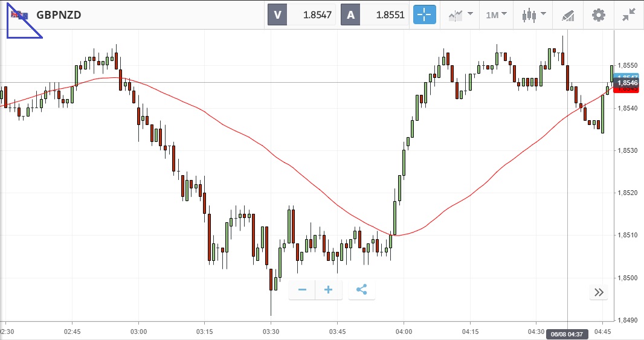Open the candlestick chart type dropdown
The height and width of the screenshot is (340, 644).
click(533, 14)
